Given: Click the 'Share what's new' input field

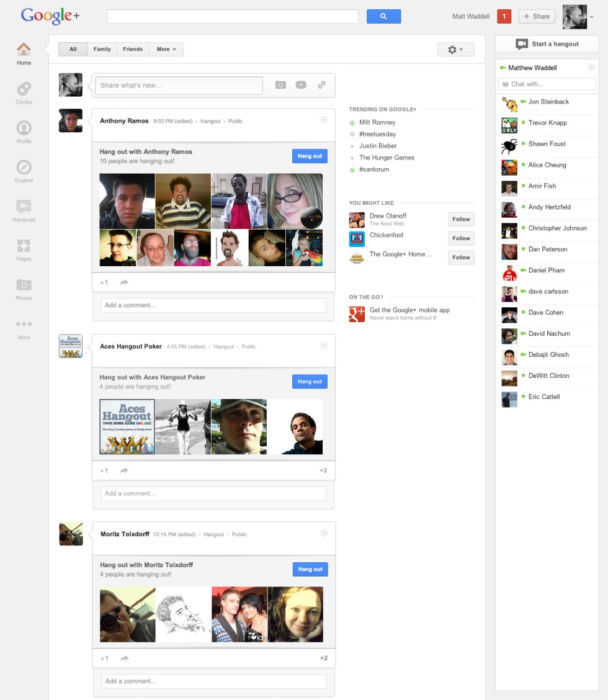Looking at the screenshot, I should pyautogui.click(x=179, y=85).
